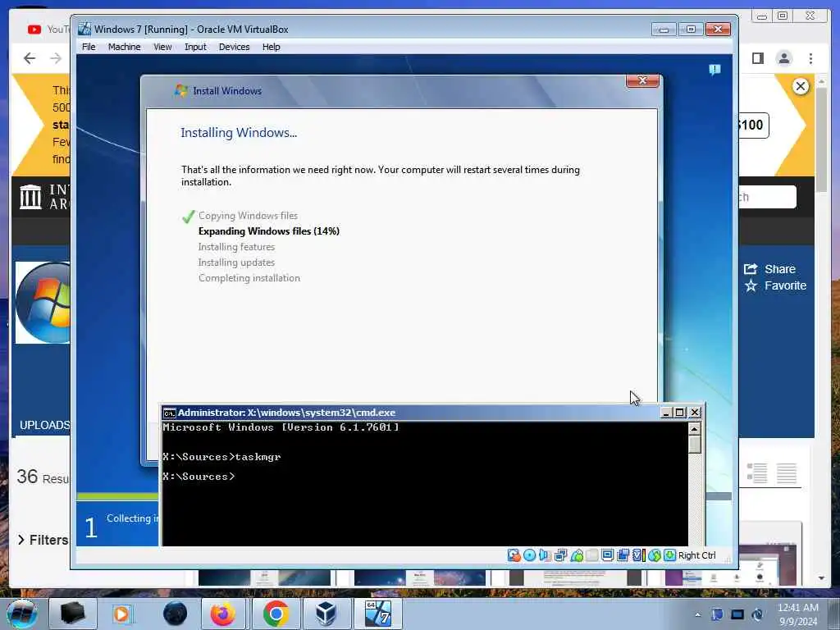Click the Chrome back arrow in the browser behind

[x=30, y=58]
